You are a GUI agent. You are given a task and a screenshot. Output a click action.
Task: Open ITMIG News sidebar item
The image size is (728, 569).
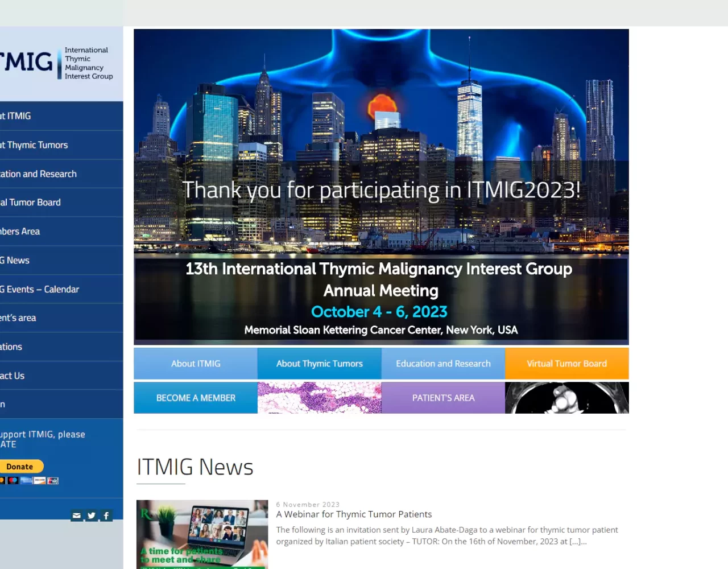61,261
